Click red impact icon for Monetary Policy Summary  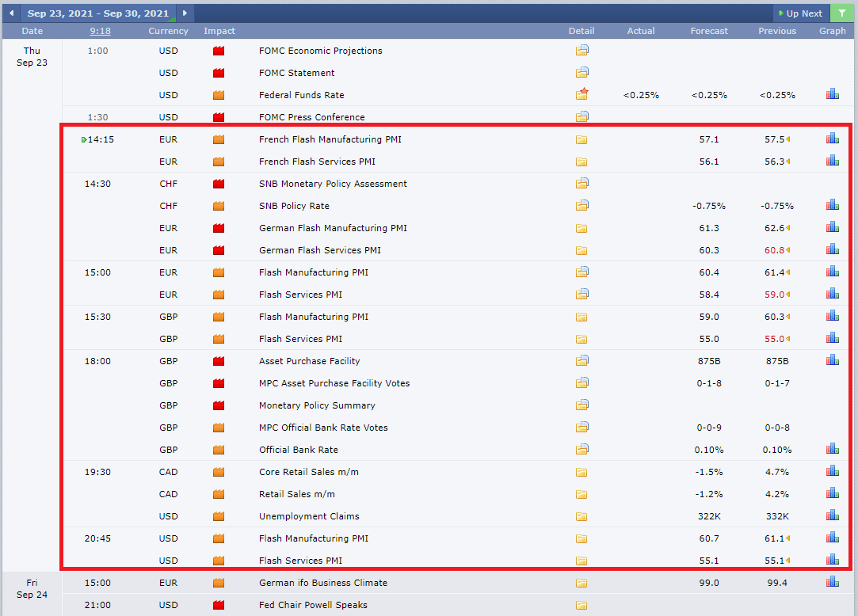coord(219,405)
